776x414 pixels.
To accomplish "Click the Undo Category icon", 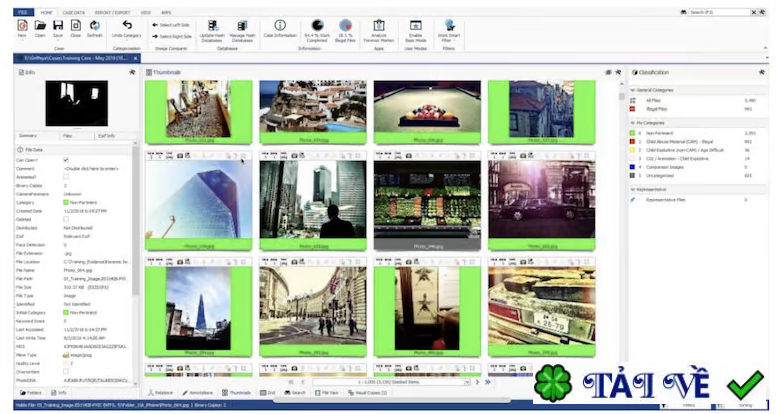I will 126,27.
